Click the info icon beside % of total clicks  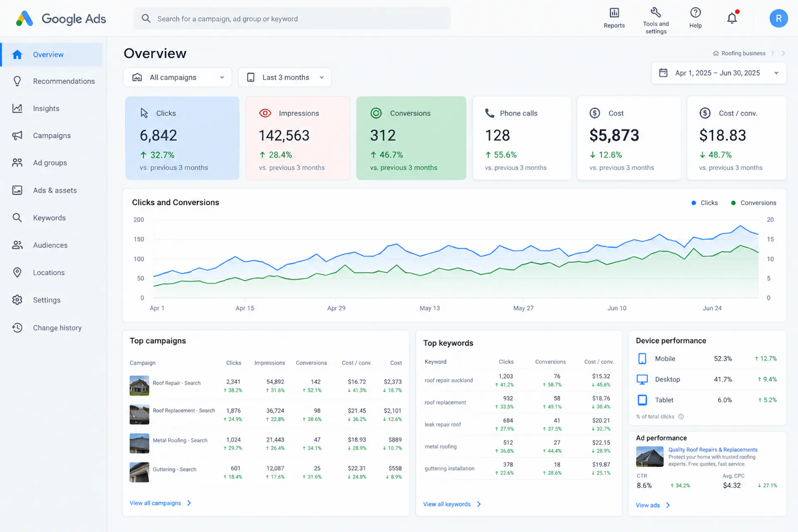click(681, 416)
